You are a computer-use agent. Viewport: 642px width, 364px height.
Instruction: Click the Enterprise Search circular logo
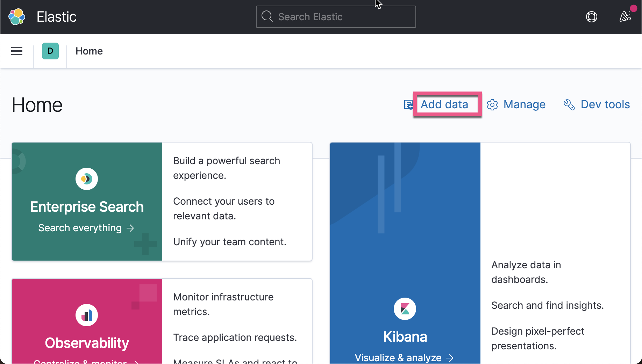(86, 179)
